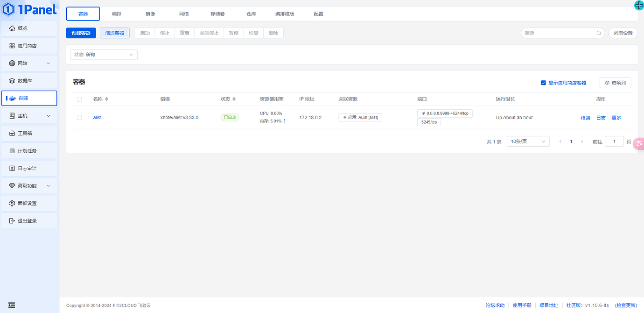Image resolution: width=644 pixels, height=313 pixels.
Task: Uncheck 显示应用商店容器 option
Action: pos(543,82)
